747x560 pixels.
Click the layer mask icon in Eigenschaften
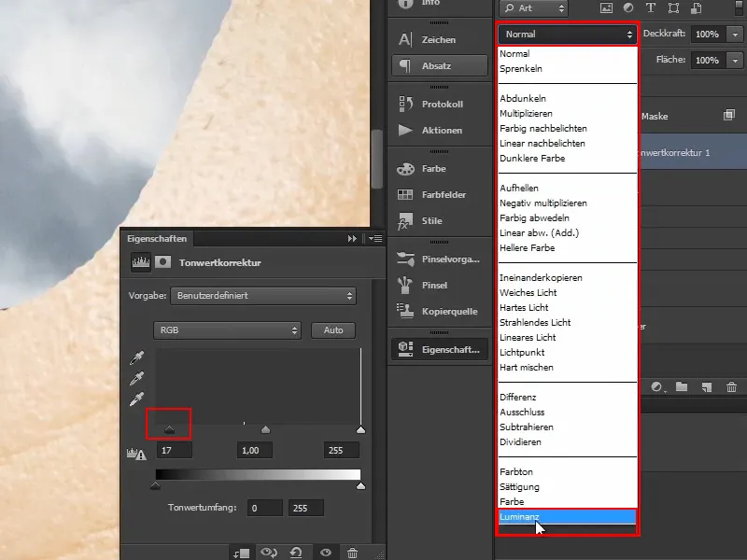coord(162,262)
